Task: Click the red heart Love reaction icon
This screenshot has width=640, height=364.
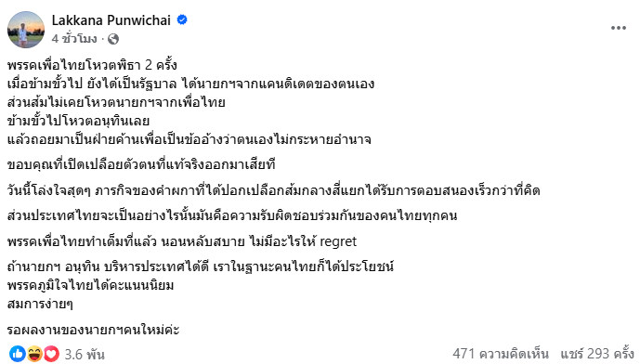Action: click(51, 354)
